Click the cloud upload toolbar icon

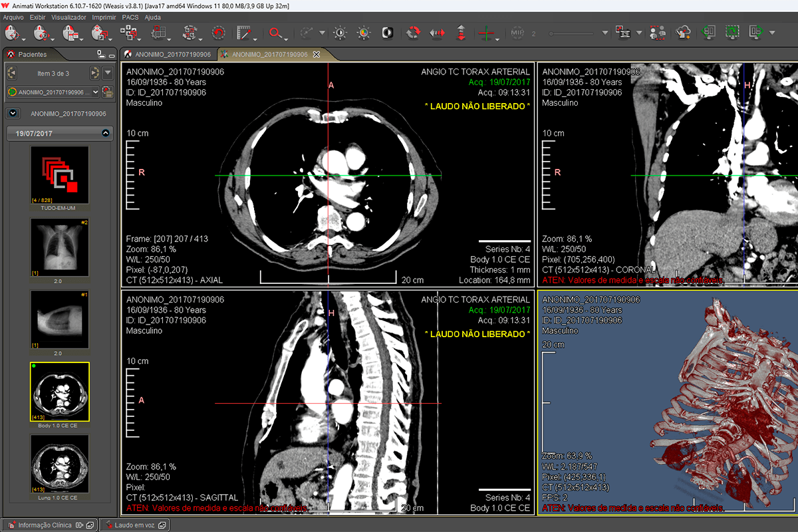click(683, 32)
